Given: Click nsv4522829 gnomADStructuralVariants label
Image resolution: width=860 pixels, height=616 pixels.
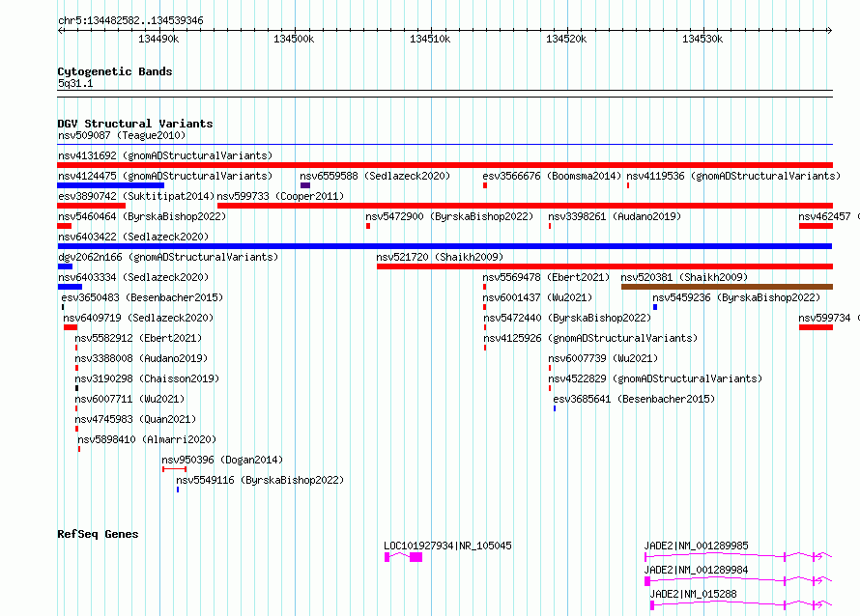Looking at the screenshot, I should (x=655, y=378).
